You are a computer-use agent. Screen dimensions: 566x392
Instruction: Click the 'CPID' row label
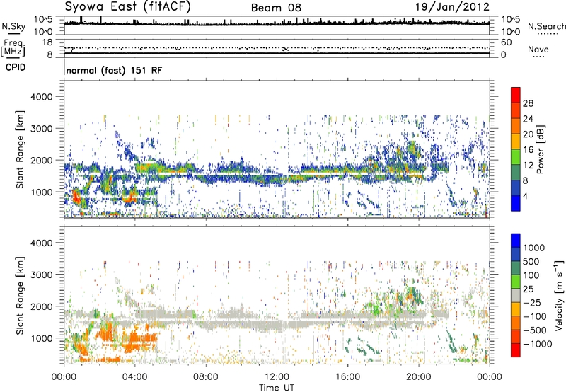pos(16,67)
